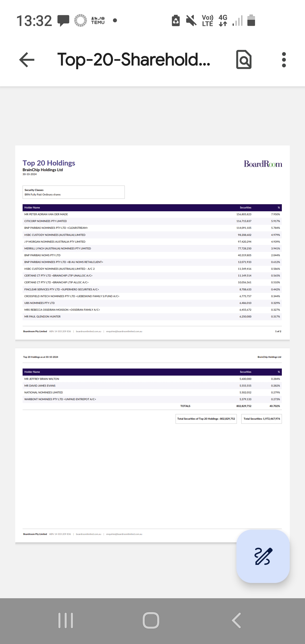The width and height of the screenshot is (305, 644).
Task: Tap row UBS NOMINEES PTY LTD
Action: coord(152,303)
